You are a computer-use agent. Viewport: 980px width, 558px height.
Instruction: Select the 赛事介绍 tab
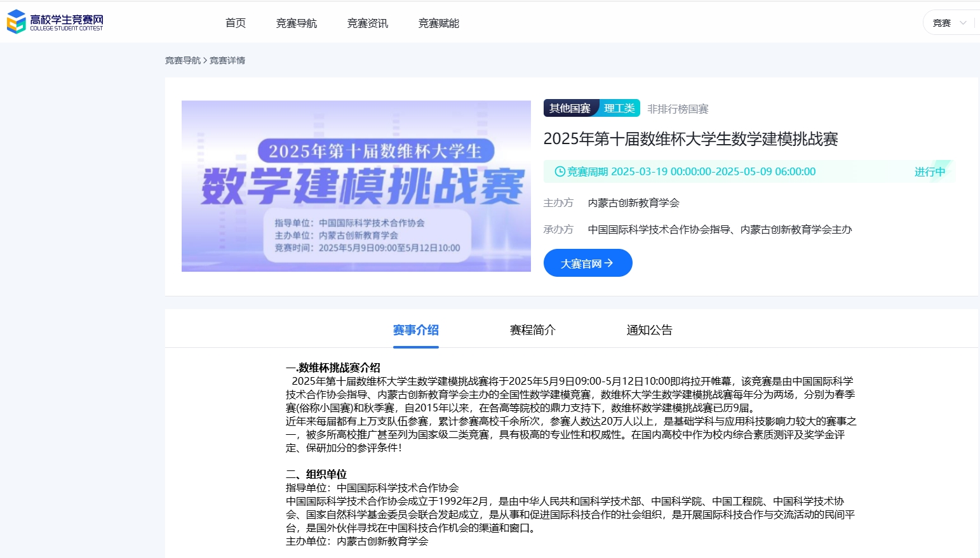[x=416, y=330]
